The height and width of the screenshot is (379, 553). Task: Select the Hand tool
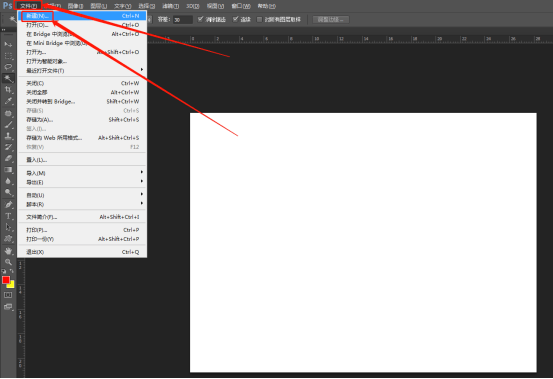pyautogui.click(x=8, y=251)
